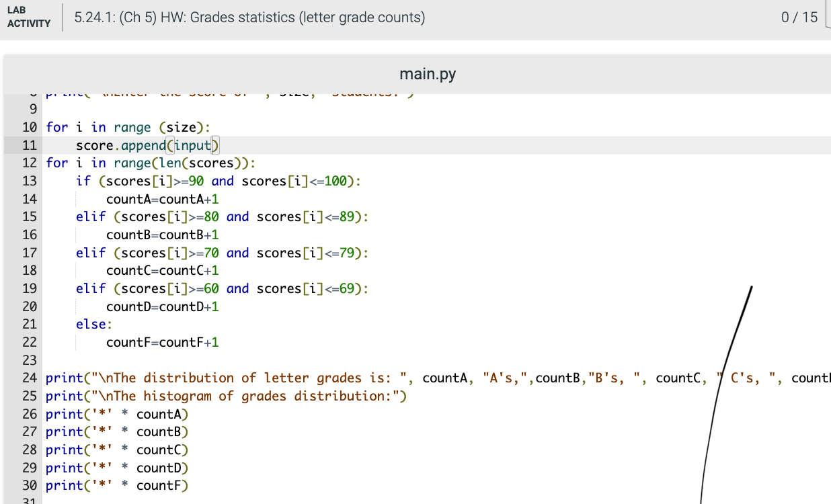Click the elif line checking scores >=60
The image size is (831, 504).
(x=223, y=288)
